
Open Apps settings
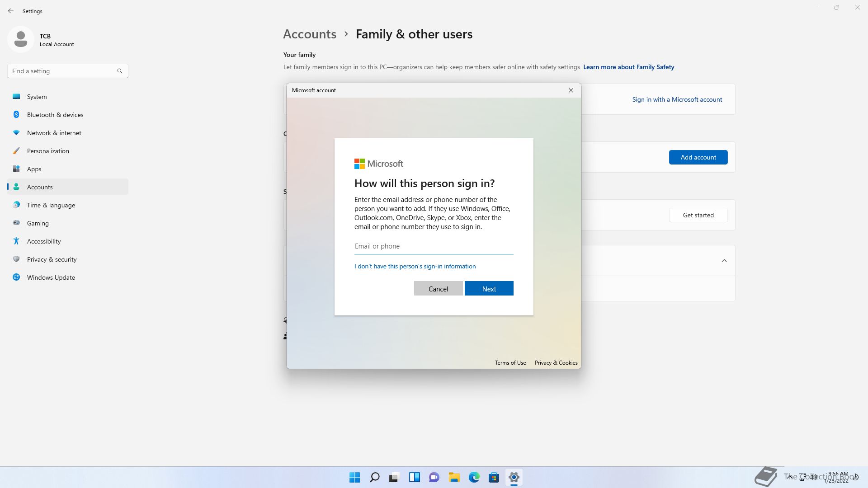pos(68,169)
